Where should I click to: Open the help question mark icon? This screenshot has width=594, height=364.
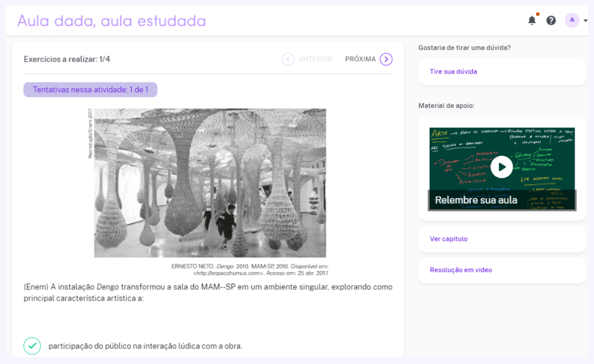point(551,21)
